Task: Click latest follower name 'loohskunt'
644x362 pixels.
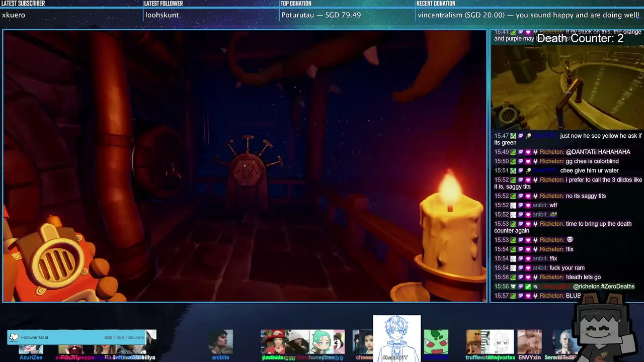Action: coord(162,15)
